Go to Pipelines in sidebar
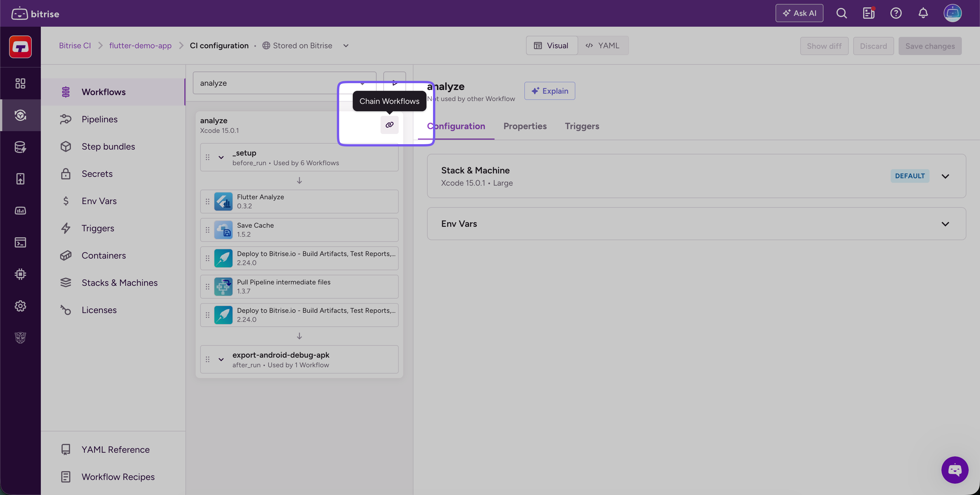 click(113, 119)
